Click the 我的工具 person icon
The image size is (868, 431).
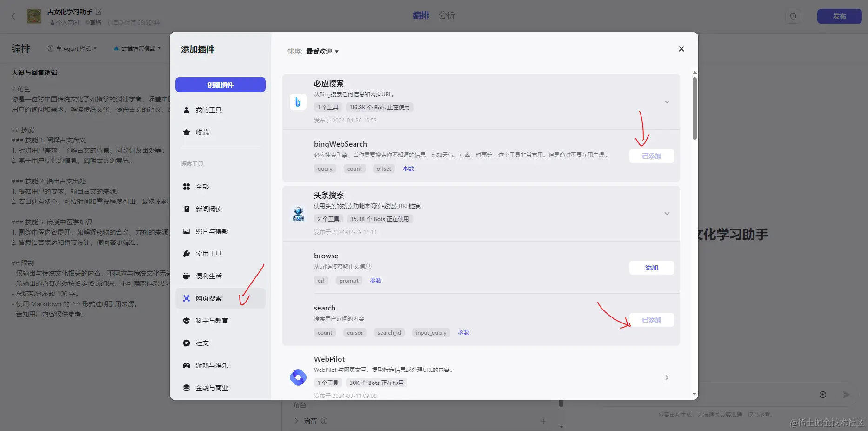pos(187,110)
